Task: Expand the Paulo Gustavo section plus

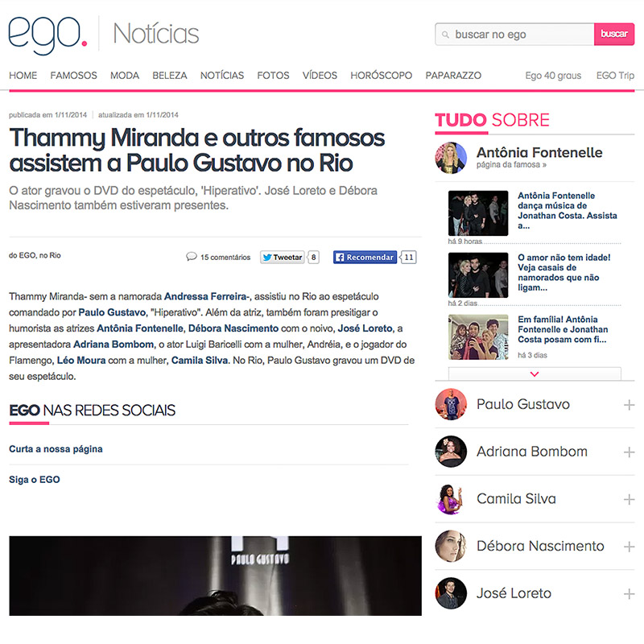Action: click(629, 405)
